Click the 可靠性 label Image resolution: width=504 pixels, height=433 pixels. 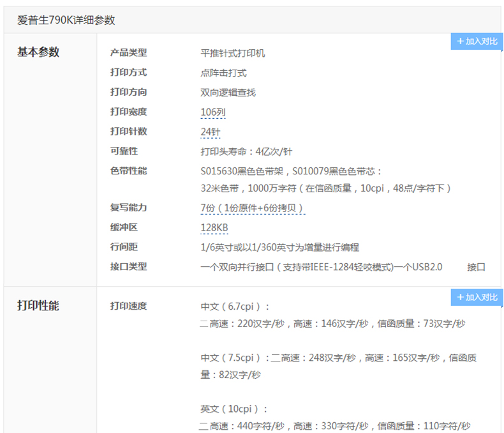(x=124, y=151)
